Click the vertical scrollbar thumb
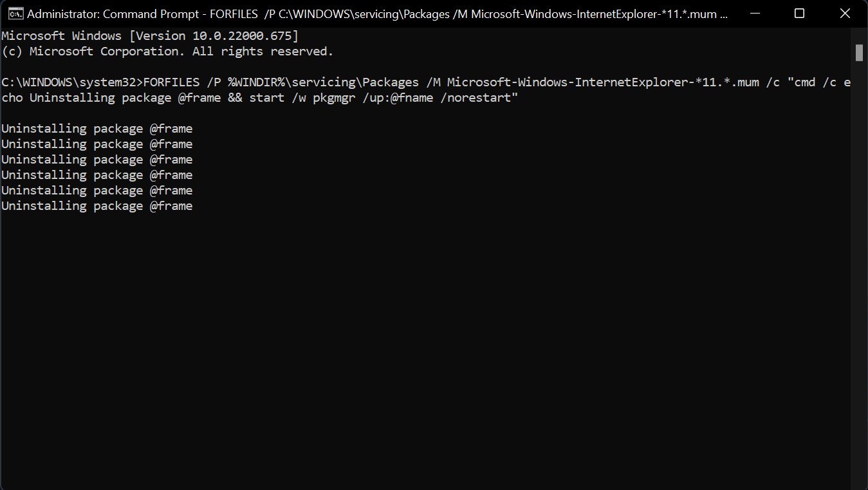The image size is (868, 490). coord(859,52)
